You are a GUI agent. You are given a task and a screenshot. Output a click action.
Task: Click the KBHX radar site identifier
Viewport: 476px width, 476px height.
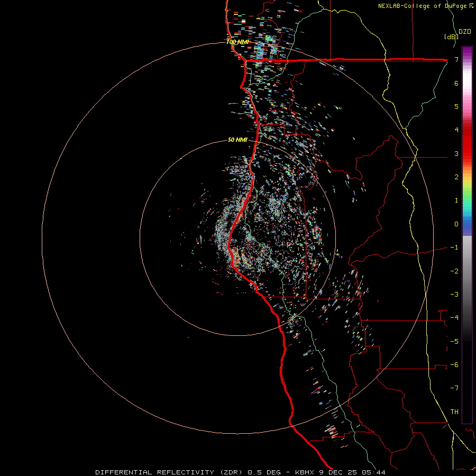[x=305, y=472]
